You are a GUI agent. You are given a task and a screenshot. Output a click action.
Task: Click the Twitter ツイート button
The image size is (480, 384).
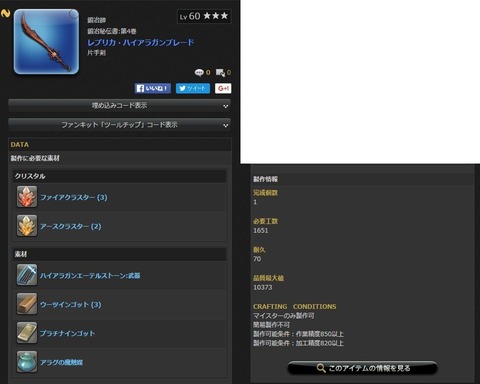tap(193, 88)
